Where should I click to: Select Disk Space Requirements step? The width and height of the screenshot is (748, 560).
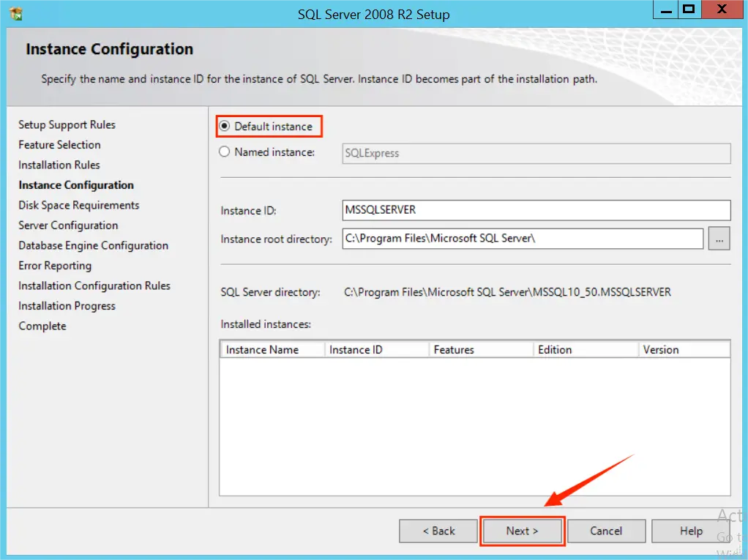click(78, 205)
